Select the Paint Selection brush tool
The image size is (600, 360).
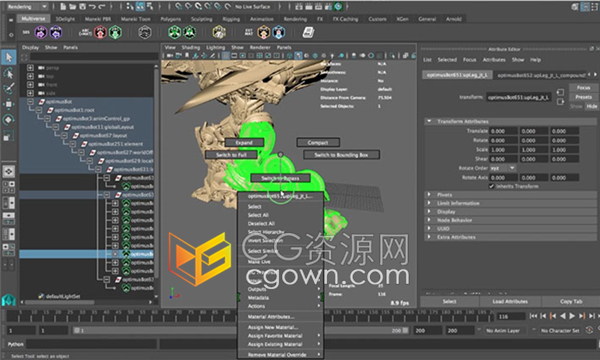point(9,88)
